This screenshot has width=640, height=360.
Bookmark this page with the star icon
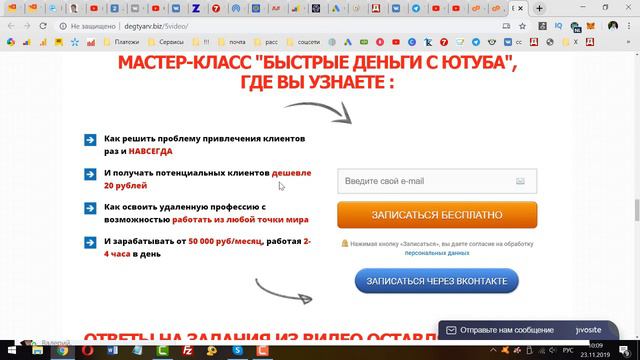point(522,26)
